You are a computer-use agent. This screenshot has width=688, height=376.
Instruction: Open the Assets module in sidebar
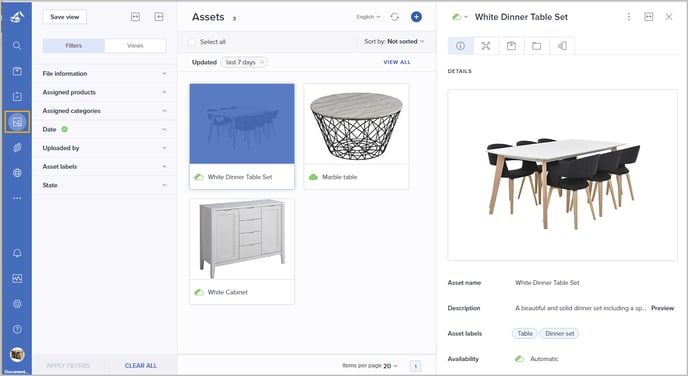(17, 122)
